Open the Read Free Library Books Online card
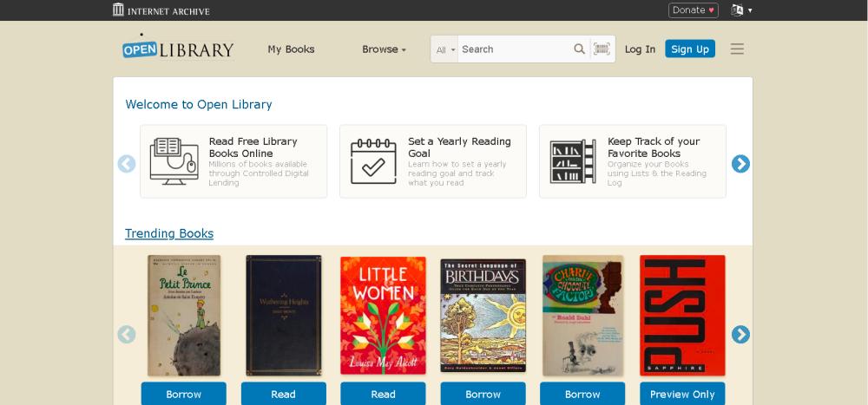Screen dimensions: 868x405 click(233, 161)
